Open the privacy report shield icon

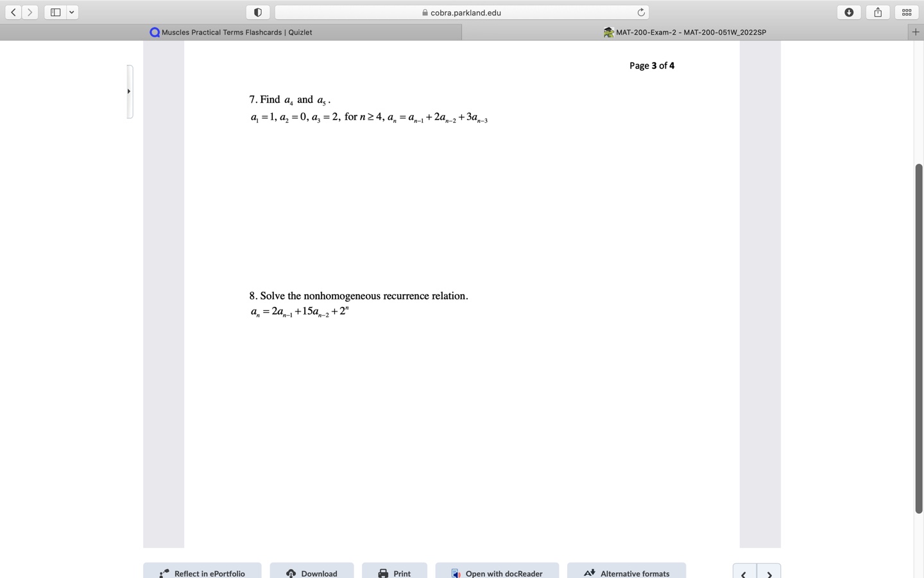258,12
